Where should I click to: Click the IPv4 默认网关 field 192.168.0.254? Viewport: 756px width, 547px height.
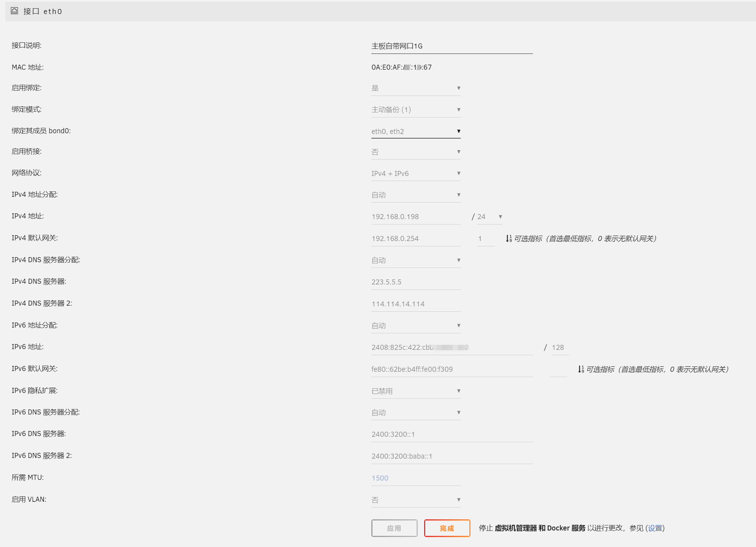(x=416, y=238)
